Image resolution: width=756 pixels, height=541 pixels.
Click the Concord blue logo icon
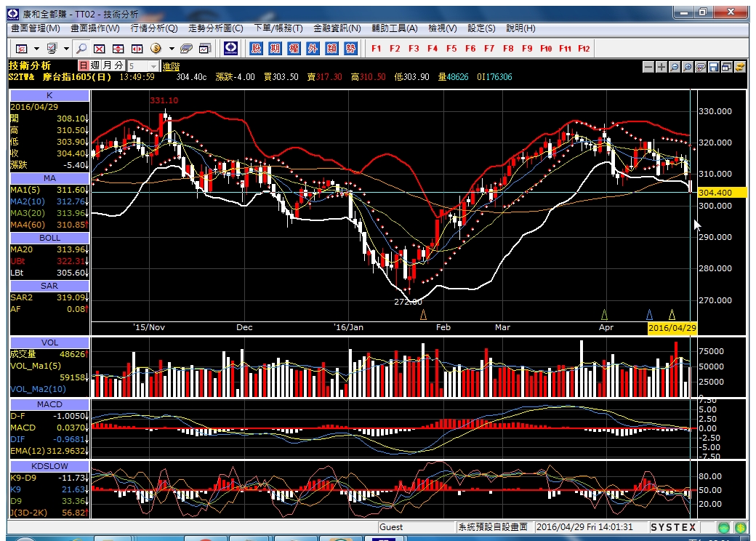tap(230, 48)
